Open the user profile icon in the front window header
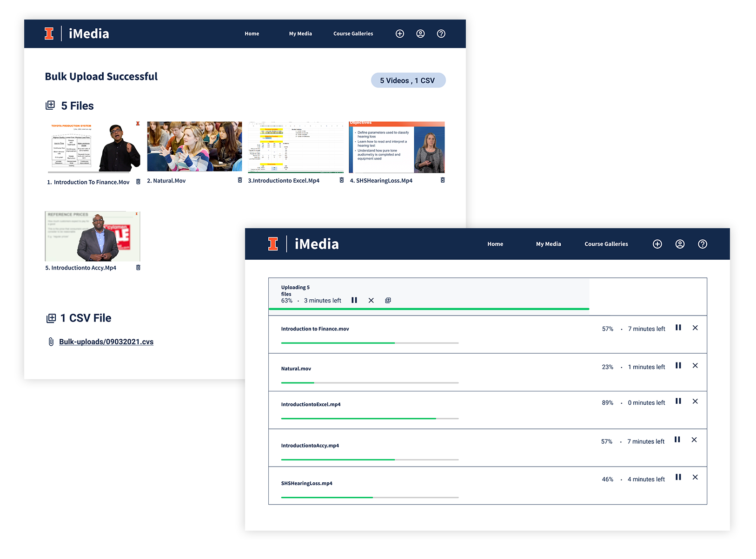Image resolution: width=756 pixels, height=559 pixels. pyautogui.click(x=680, y=244)
